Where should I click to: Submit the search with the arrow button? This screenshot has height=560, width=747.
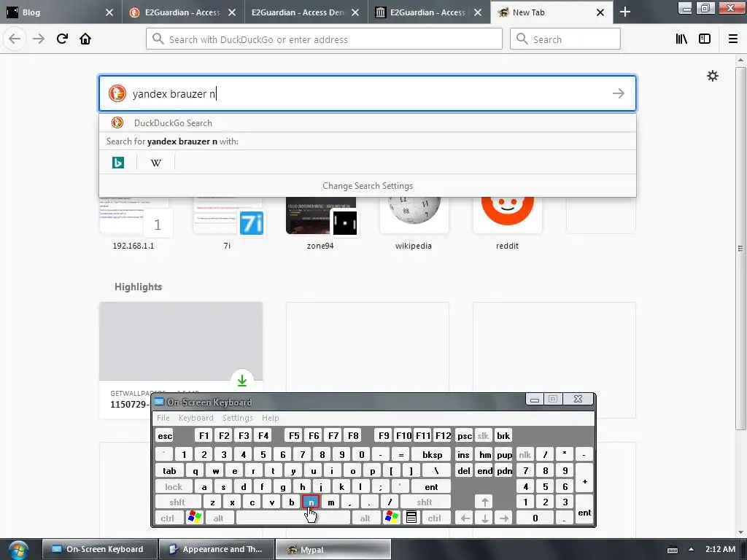(619, 93)
